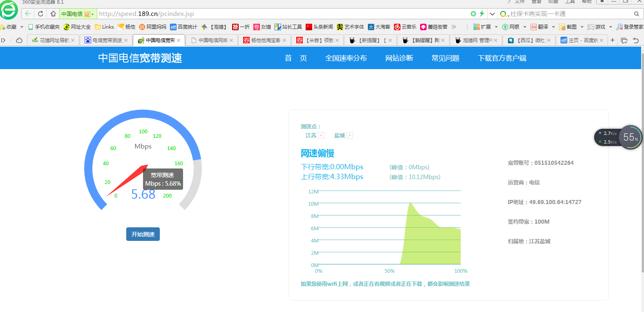Click the cloud sync icon beside tabs
The image size is (644, 312).
(19, 40)
